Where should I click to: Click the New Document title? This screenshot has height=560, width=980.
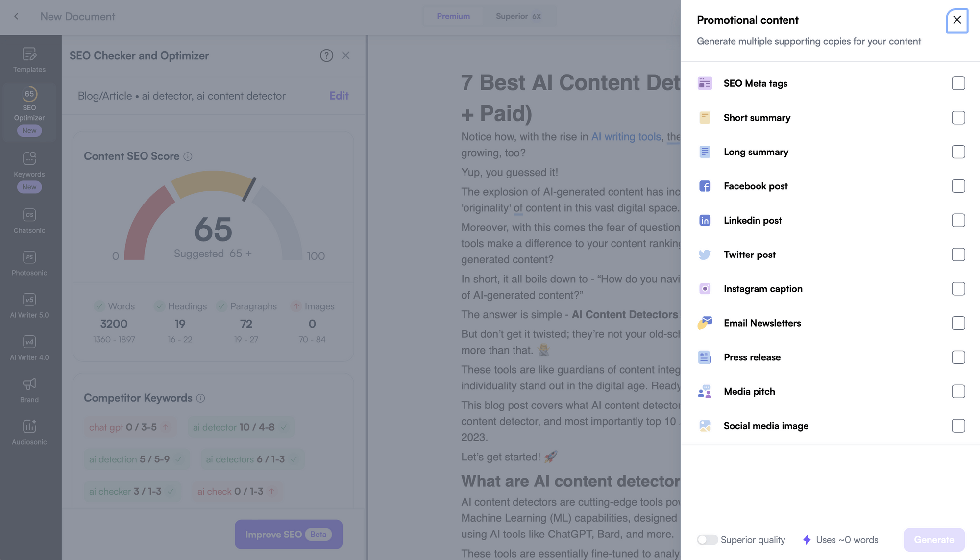pos(77,16)
